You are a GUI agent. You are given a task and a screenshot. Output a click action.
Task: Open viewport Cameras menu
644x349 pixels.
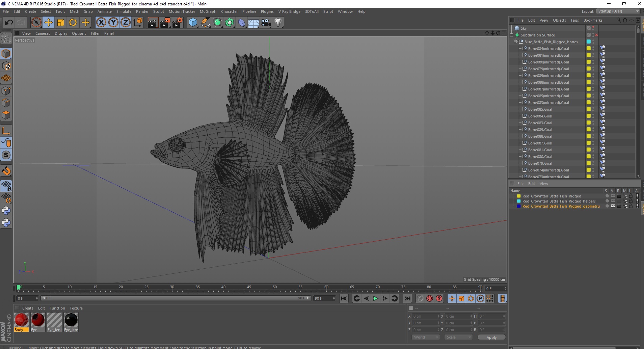pos(43,33)
